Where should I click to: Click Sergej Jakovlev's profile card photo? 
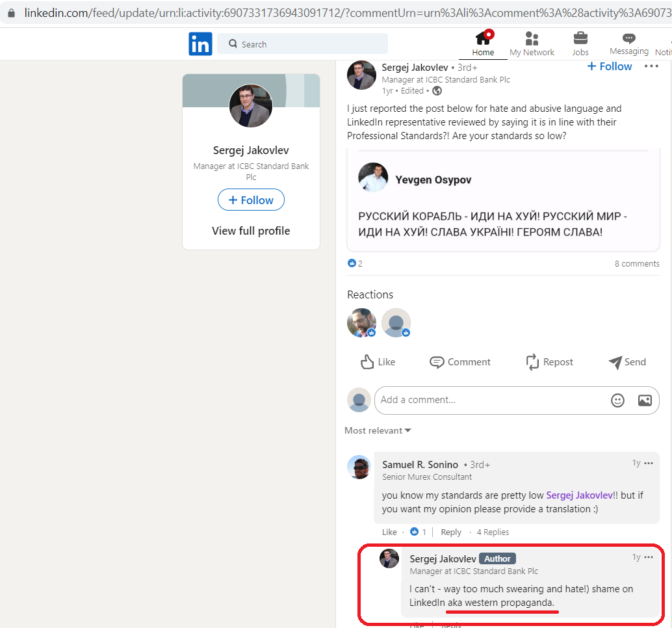pyautogui.click(x=251, y=105)
